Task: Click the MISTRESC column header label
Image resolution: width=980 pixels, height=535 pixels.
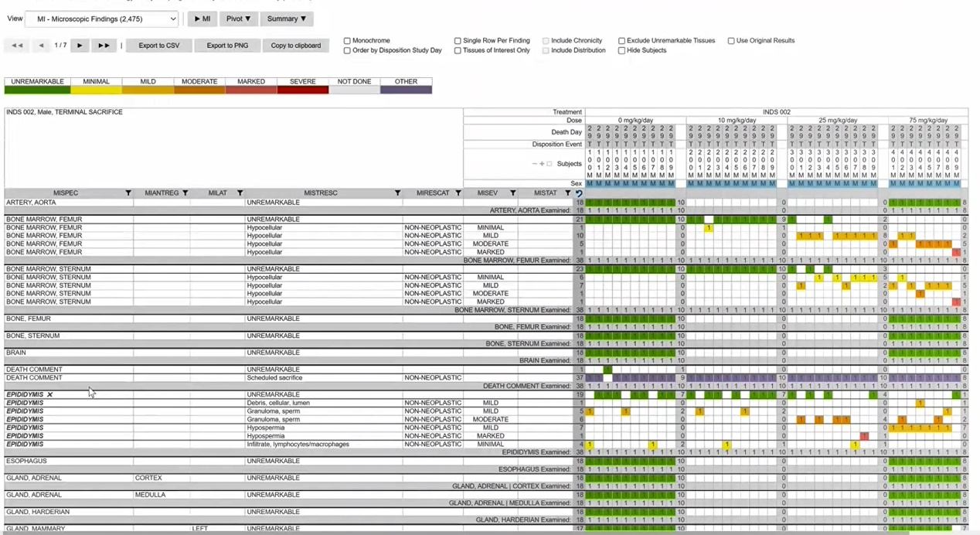Action: [x=320, y=193]
